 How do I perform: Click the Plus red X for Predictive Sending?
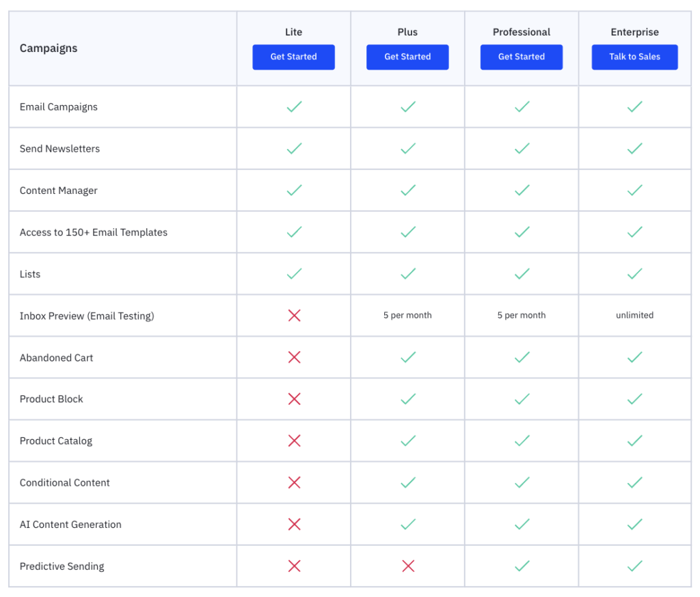[x=408, y=566]
